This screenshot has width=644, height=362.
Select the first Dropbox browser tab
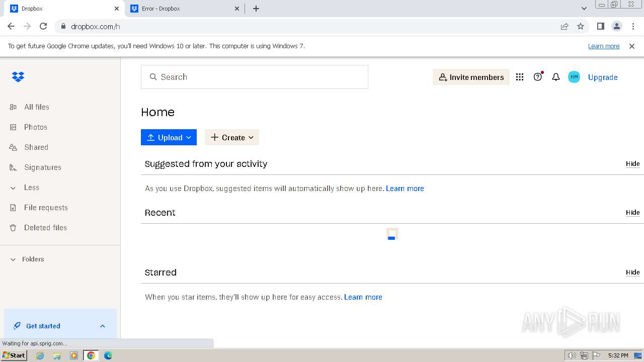tap(64, 9)
